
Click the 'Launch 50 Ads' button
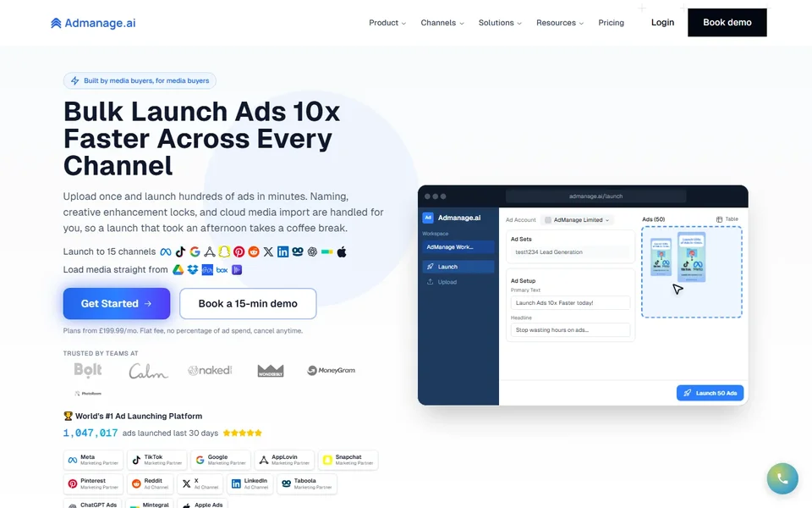(x=710, y=393)
